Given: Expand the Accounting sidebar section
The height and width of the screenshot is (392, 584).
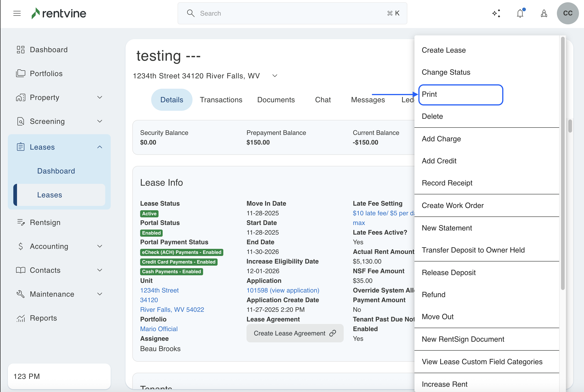Looking at the screenshot, I should point(99,246).
